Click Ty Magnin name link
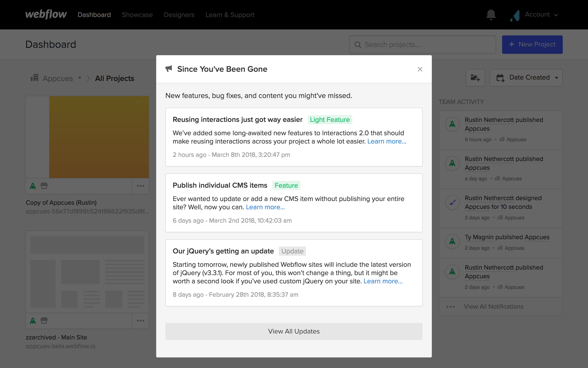This screenshot has width=588, height=368. [479, 237]
